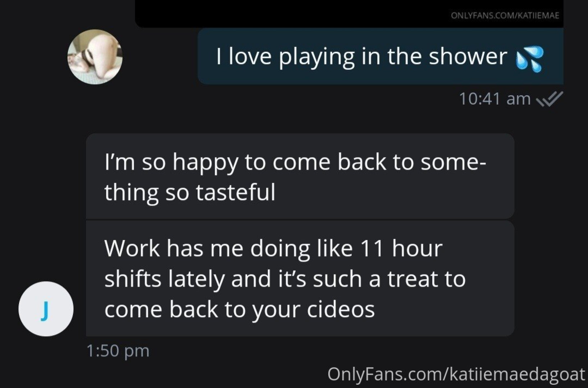Select the "I love playing in the shower" message
Image resolution: width=588 pixels, height=388 pixels.
[380, 56]
